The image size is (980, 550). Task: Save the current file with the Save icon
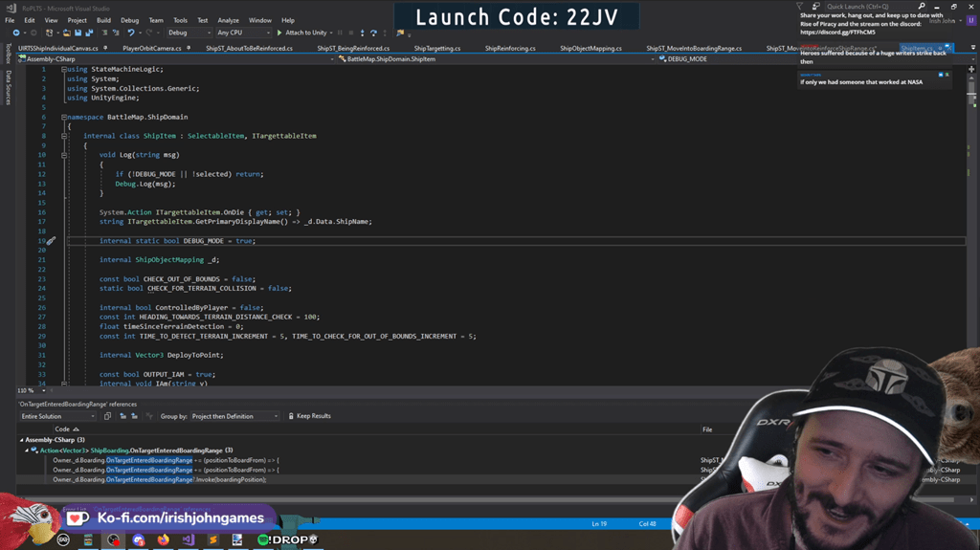[x=78, y=33]
